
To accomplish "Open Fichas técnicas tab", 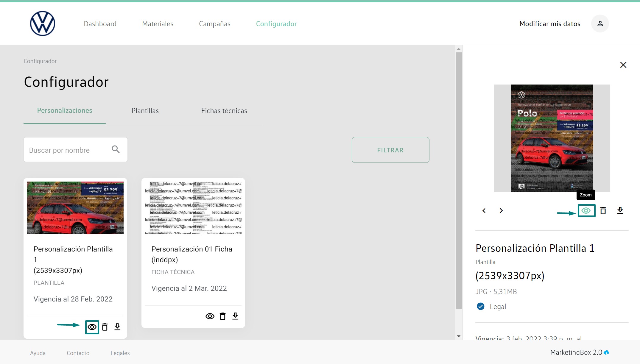I will tap(224, 111).
